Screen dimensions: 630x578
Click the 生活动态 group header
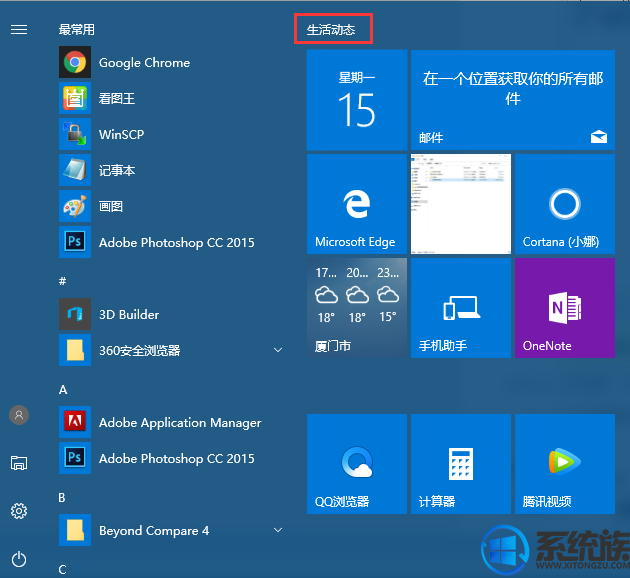(331, 30)
